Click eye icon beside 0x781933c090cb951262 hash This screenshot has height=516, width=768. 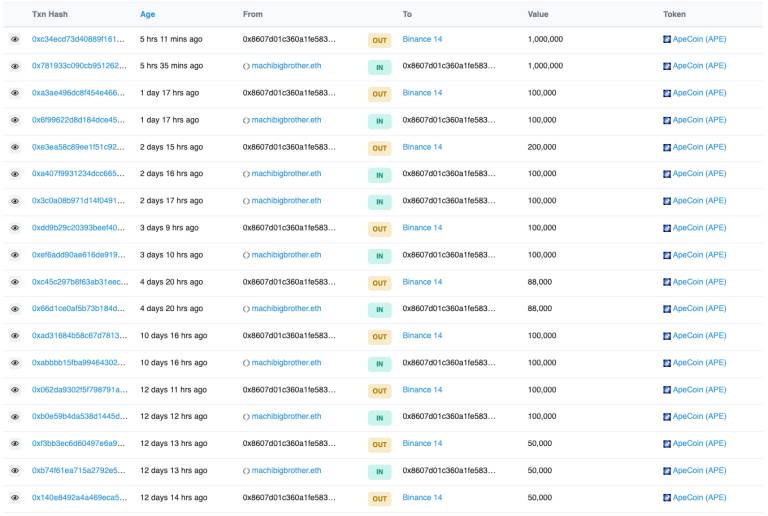point(15,66)
